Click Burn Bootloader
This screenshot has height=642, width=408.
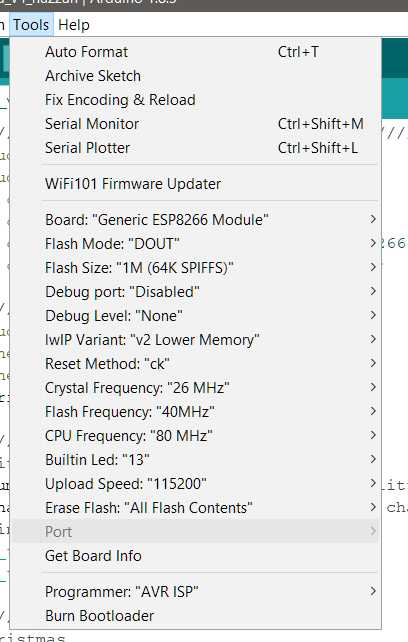195,616
